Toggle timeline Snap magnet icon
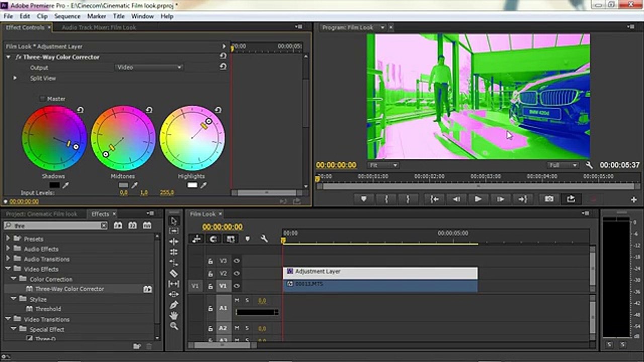The width and height of the screenshot is (644, 362). click(x=213, y=239)
